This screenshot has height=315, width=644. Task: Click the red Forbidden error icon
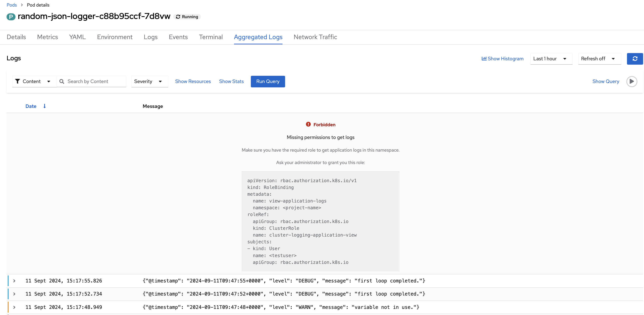click(308, 124)
